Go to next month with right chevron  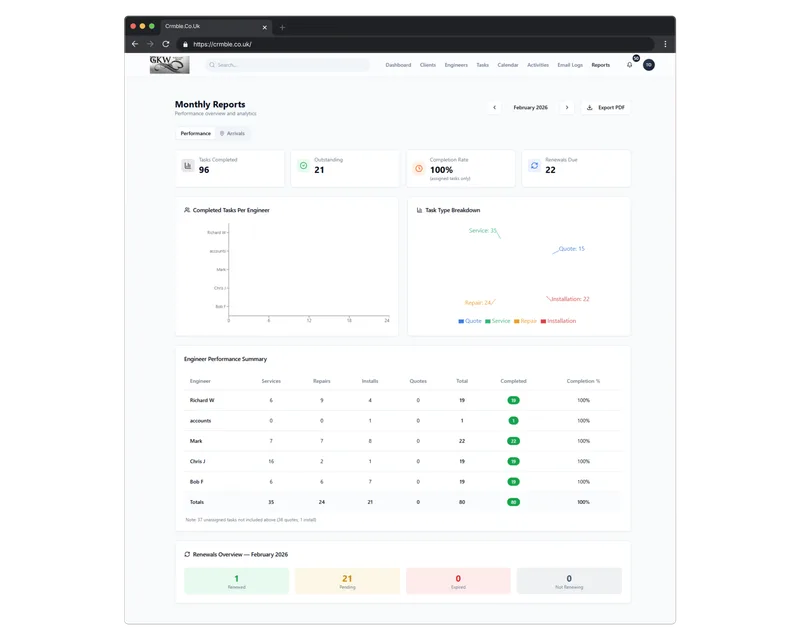[x=567, y=107]
